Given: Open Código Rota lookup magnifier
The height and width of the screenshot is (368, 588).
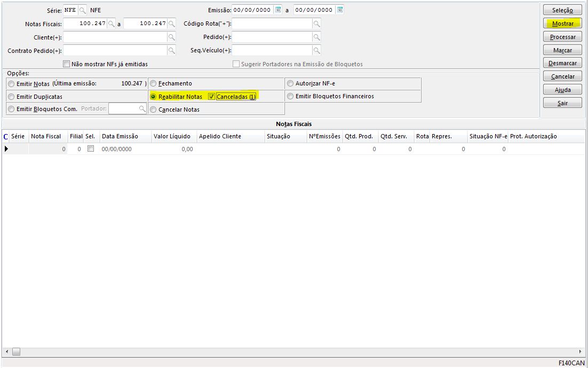Looking at the screenshot, I should [316, 24].
